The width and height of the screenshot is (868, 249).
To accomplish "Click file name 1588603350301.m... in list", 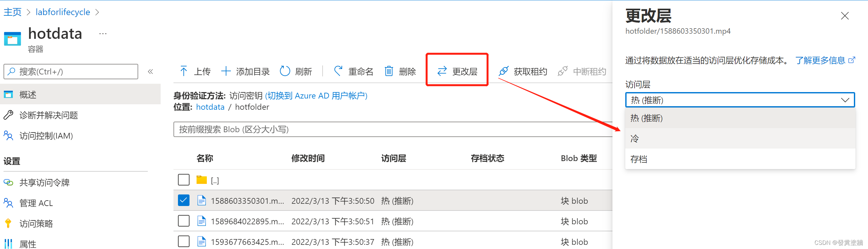I will coord(247,201).
